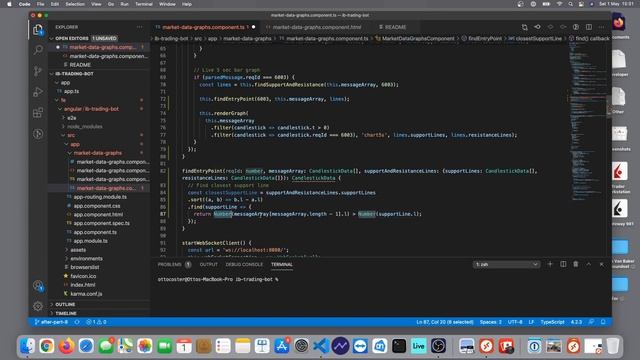Expand the node_modules folder
The image size is (640, 360).
(x=84, y=127)
